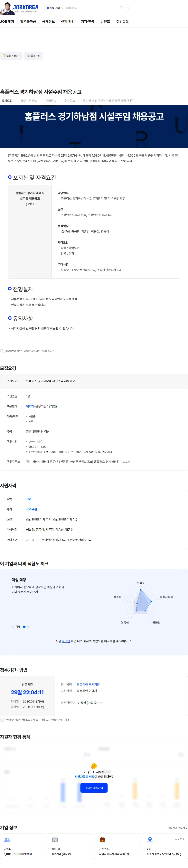The width and height of the screenshot is (188, 868).
Task: Click the search magnifier icon
Action: click(121, 8)
